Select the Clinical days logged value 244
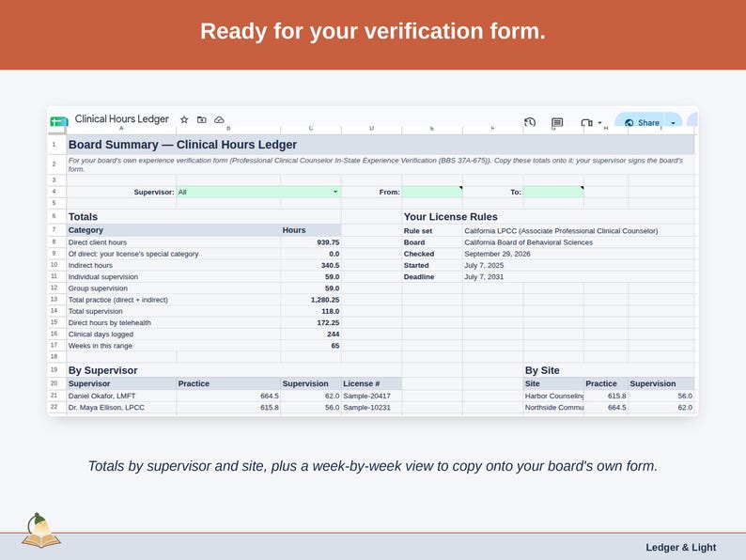This screenshot has height=560, width=746. (311, 334)
